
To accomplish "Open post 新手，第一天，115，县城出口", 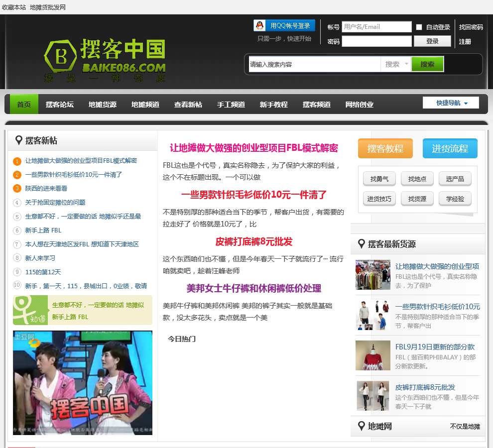I will 86,286.
